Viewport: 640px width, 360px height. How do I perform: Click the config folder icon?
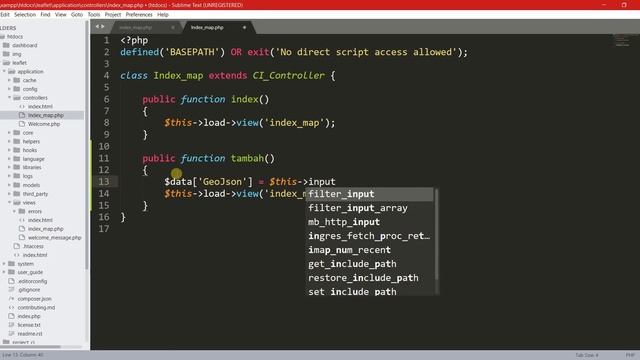click(17, 89)
